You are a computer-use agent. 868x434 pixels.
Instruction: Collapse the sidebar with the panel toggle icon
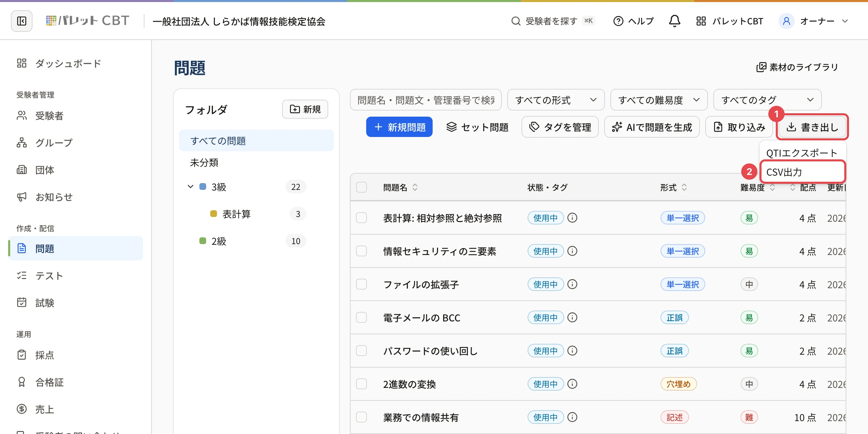[22, 21]
